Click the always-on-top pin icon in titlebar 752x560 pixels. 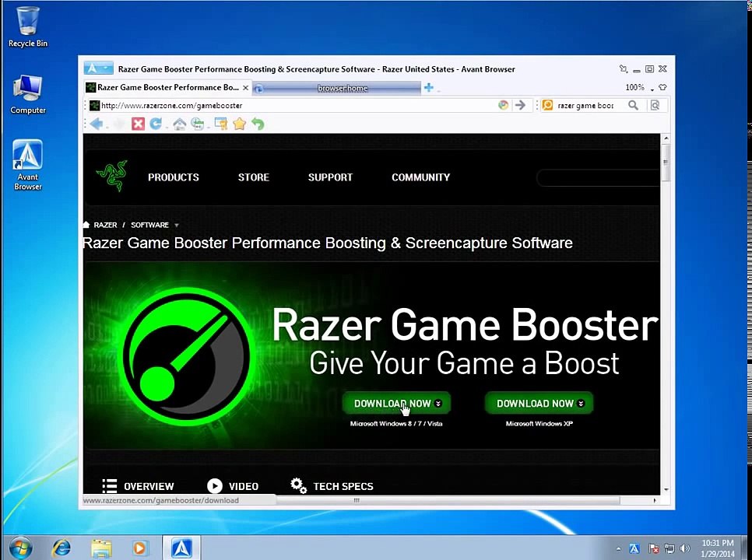click(623, 69)
